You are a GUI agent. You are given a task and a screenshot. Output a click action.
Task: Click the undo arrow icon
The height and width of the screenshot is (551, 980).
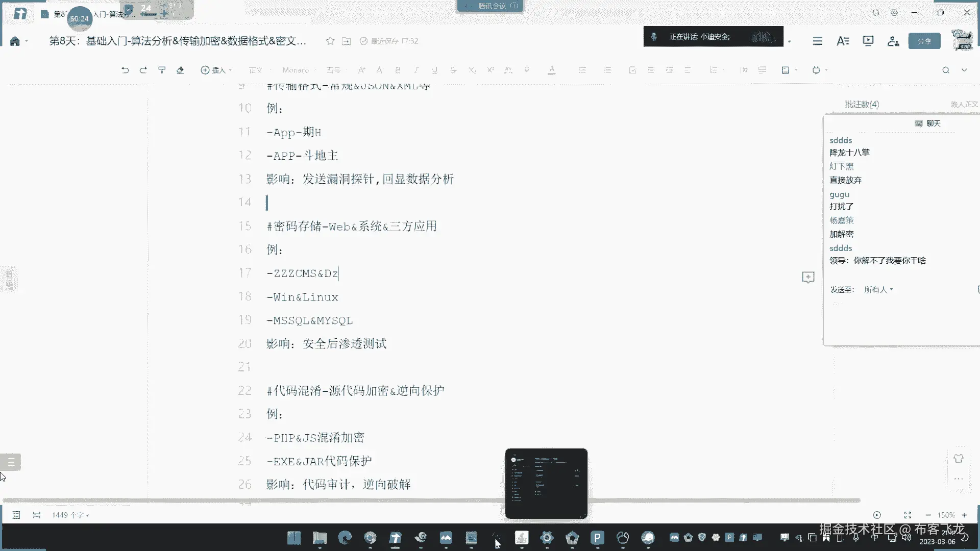125,70
